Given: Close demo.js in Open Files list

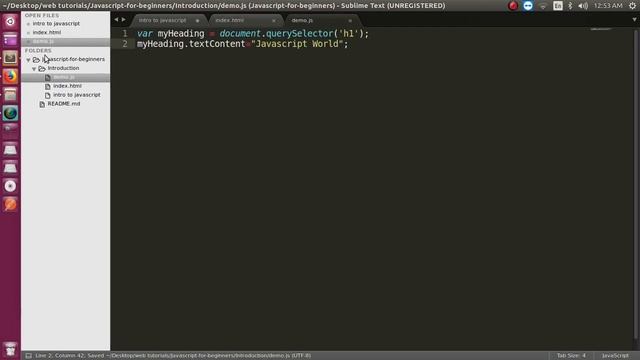Looking at the screenshot, I should coord(28,42).
